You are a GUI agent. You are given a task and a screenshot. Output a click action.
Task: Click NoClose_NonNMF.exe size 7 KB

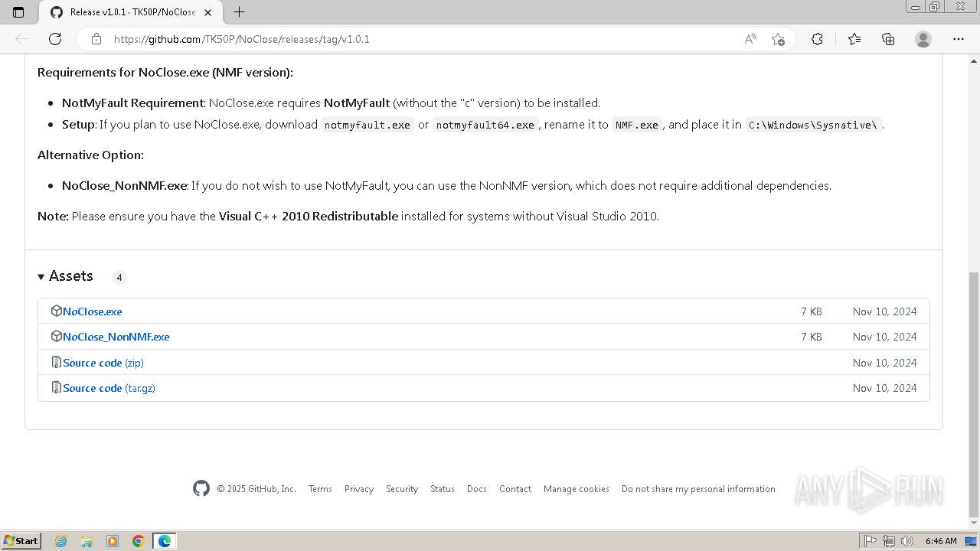coord(812,337)
